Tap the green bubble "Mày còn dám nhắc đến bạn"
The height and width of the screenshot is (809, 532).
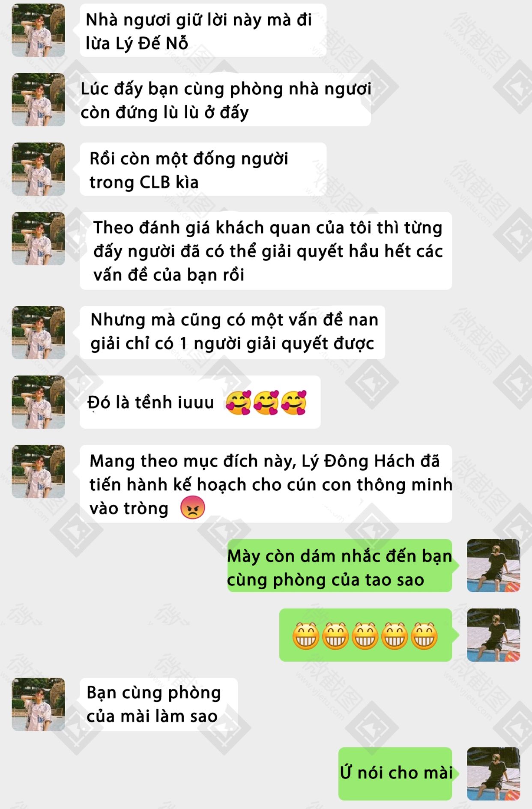pos(340,566)
